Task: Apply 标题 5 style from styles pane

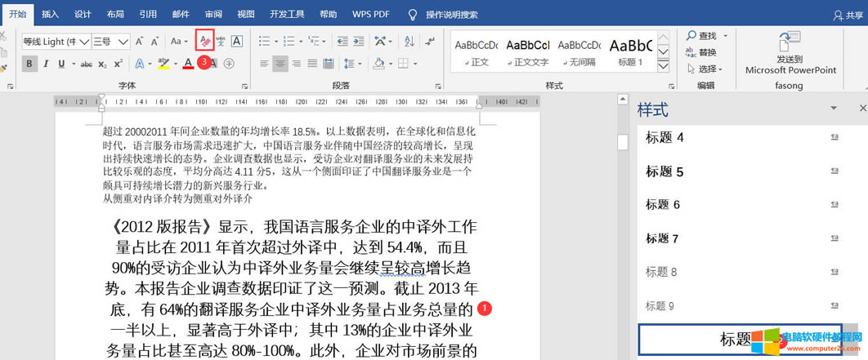Action: click(664, 171)
